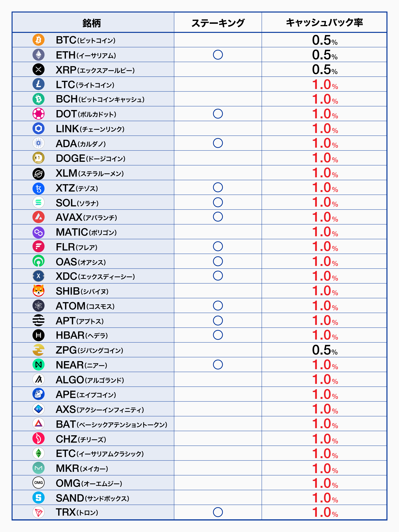
Task: Click the black XRP logo icon
Action: 38,69
